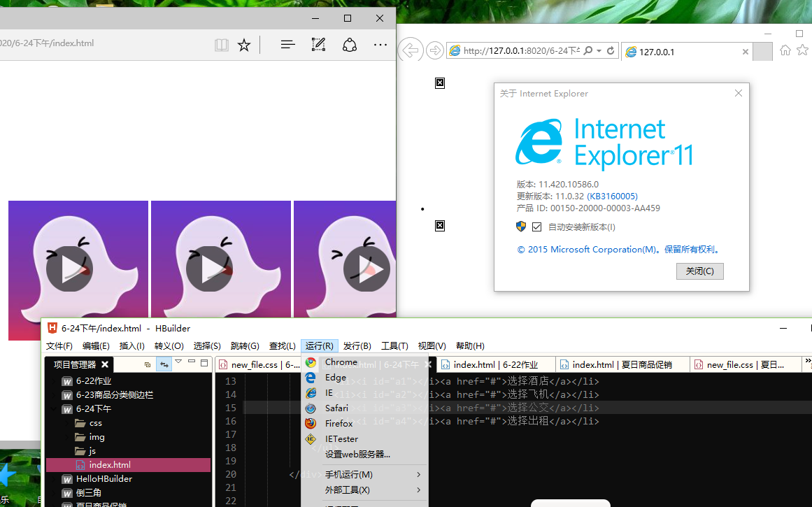Open IE address bar autocomplete dropdown
This screenshot has height=507, width=812.
coord(599,51)
